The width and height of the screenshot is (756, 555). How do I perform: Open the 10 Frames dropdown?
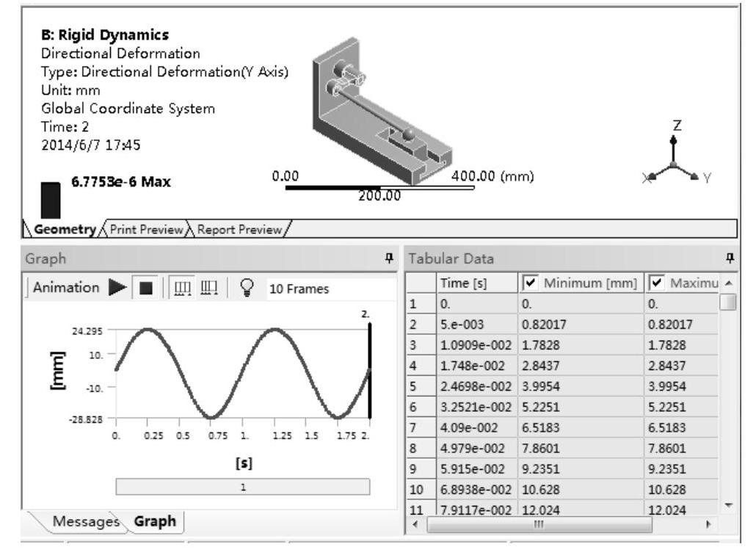point(301,290)
